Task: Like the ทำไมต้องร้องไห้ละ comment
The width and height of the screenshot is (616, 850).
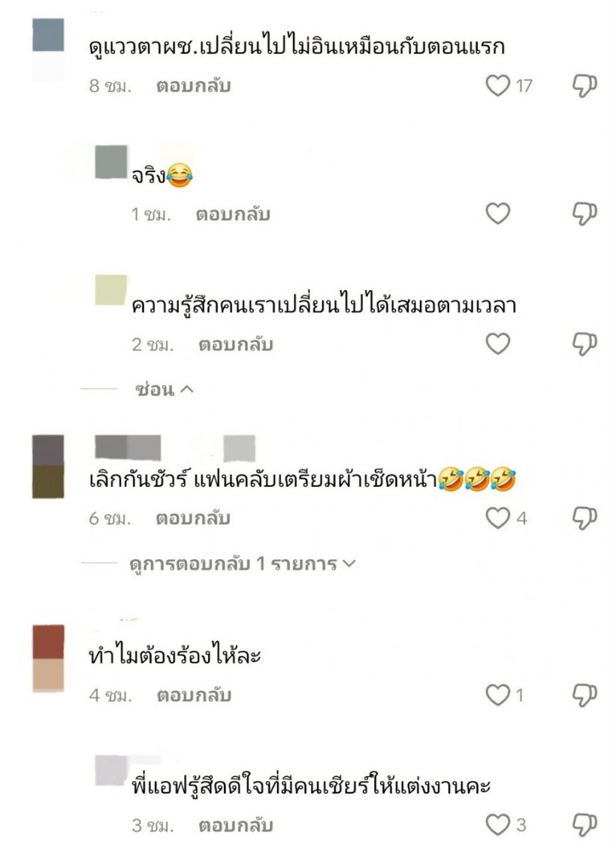Action: click(x=497, y=695)
